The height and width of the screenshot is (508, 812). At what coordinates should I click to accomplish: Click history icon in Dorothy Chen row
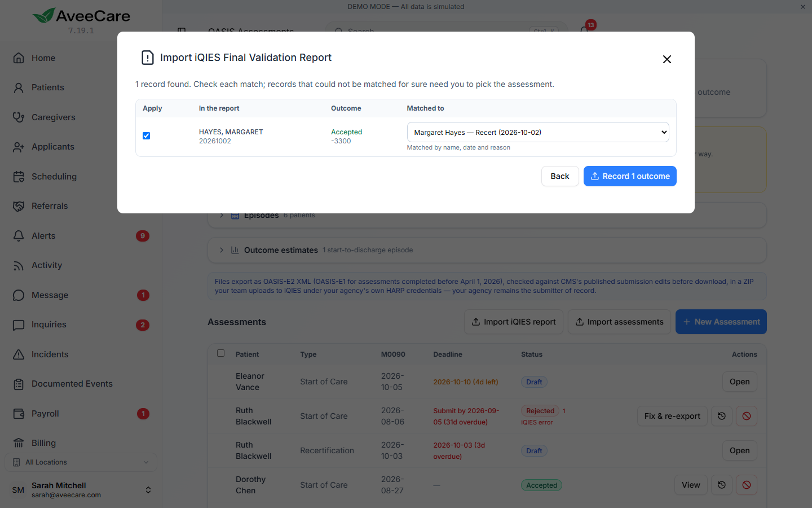[x=722, y=485]
